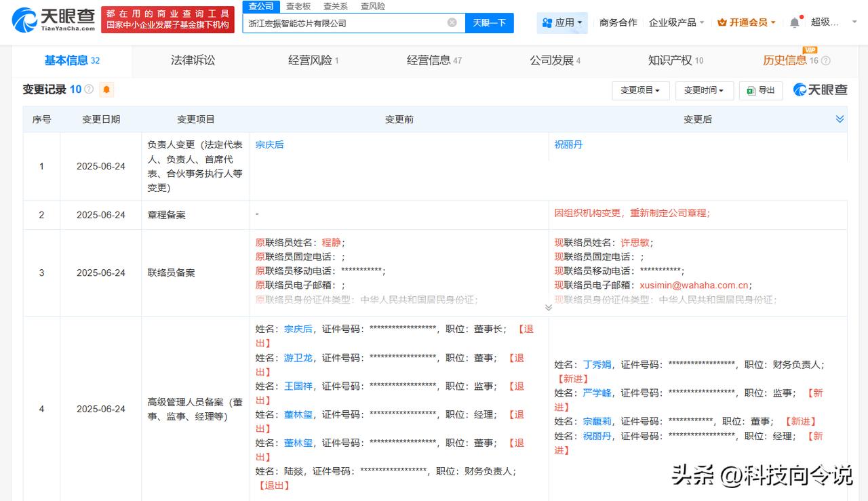Click the help question mark beside 变更记录 10

pyautogui.click(x=89, y=89)
